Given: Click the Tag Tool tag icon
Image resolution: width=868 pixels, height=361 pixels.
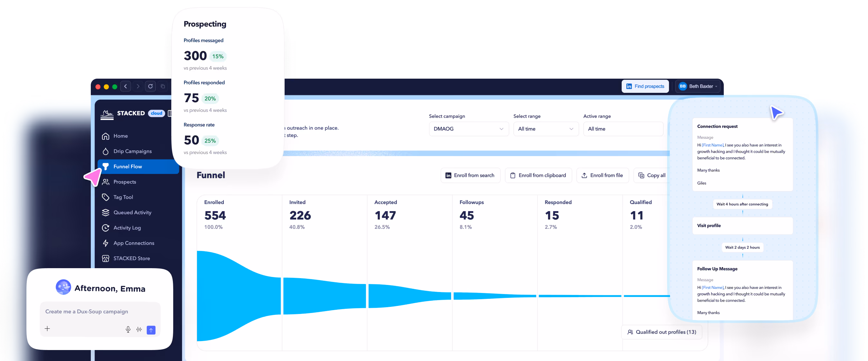Looking at the screenshot, I should click(x=106, y=197).
